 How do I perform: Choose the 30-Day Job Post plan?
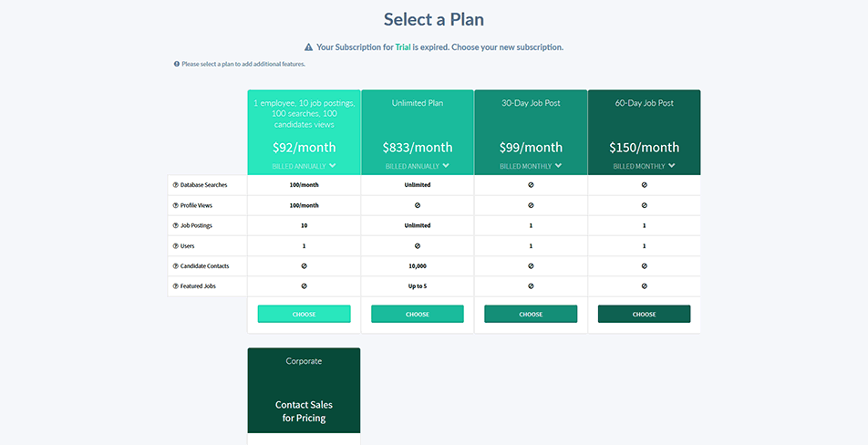pyautogui.click(x=531, y=314)
